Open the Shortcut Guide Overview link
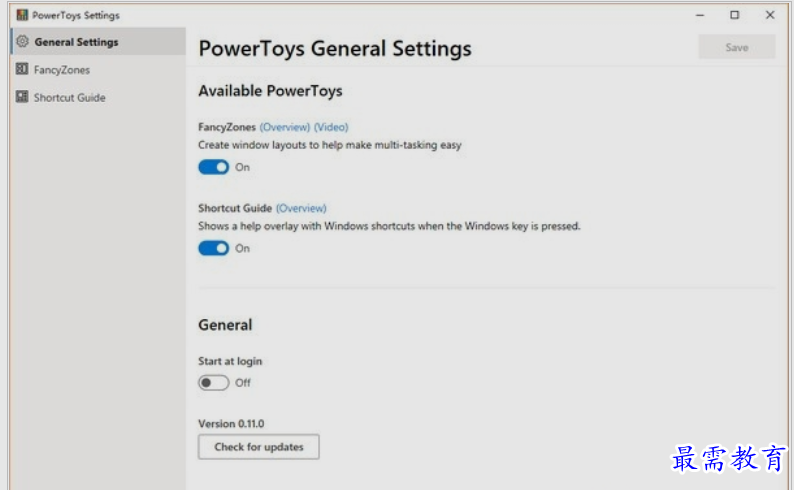Screen dimensions: 794x490 click(x=301, y=208)
